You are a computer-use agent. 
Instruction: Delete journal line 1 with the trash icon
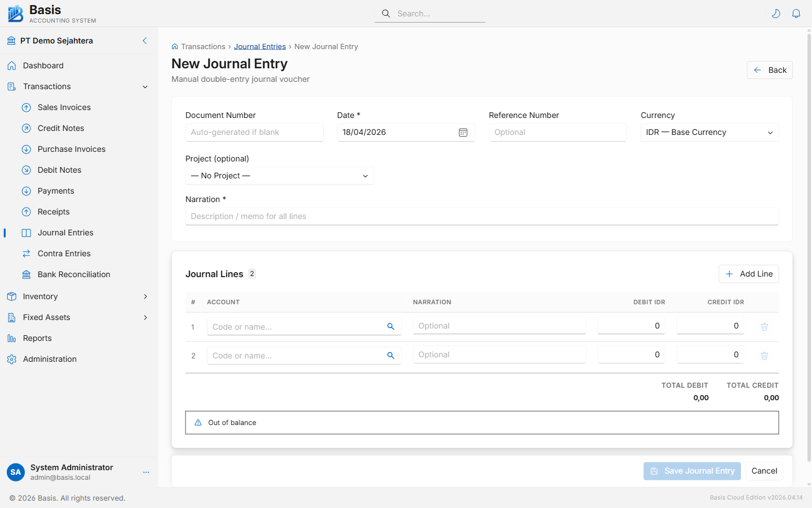(764, 327)
